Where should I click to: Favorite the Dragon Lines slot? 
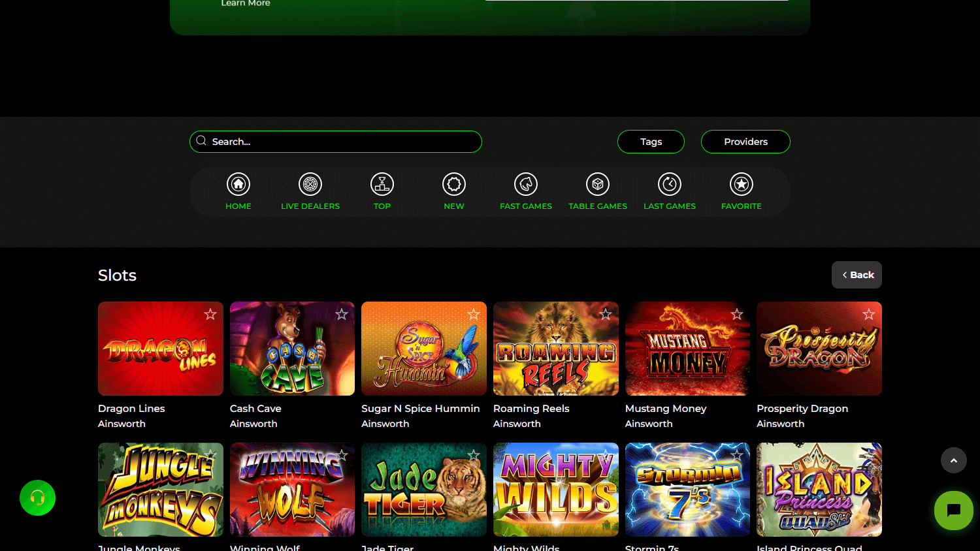coord(210,314)
